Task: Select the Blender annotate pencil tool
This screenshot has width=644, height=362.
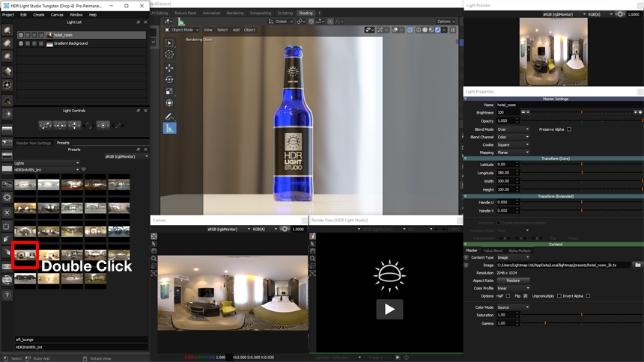Action: click(169, 117)
